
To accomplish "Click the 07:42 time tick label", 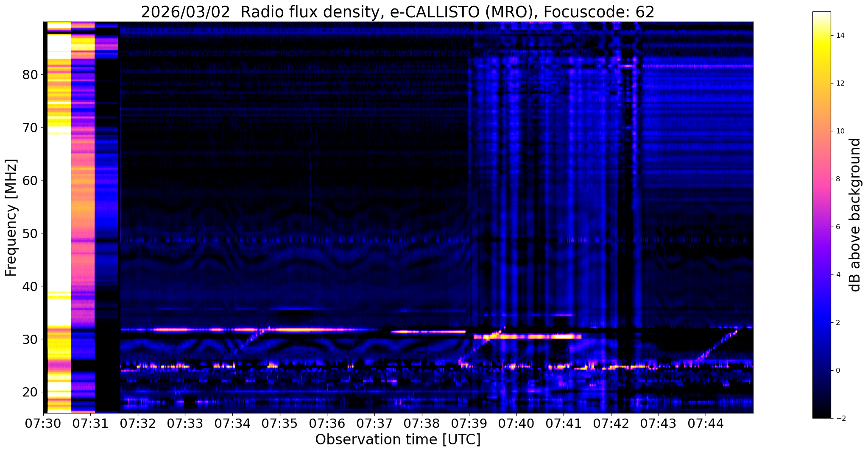I will click(x=611, y=423).
